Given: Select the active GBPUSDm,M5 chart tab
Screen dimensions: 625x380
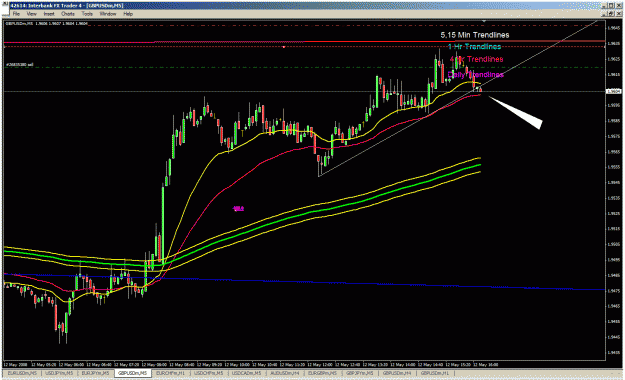Looking at the screenshot, I should (132, 373).
